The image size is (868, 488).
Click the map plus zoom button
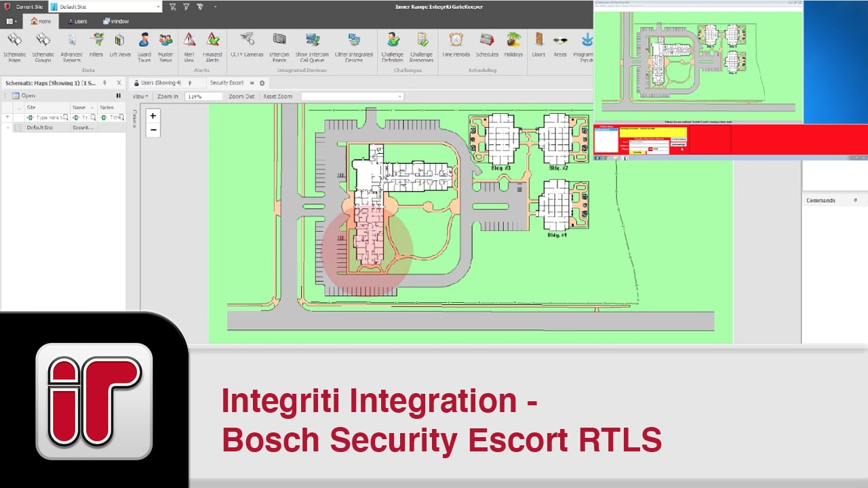click(x=153, y=116)
